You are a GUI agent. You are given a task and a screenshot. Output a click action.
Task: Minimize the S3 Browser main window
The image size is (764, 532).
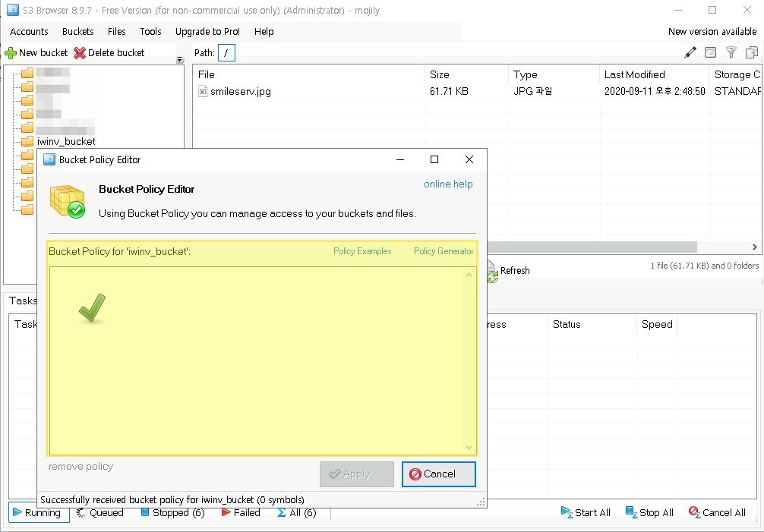click(x=678, y=10)
